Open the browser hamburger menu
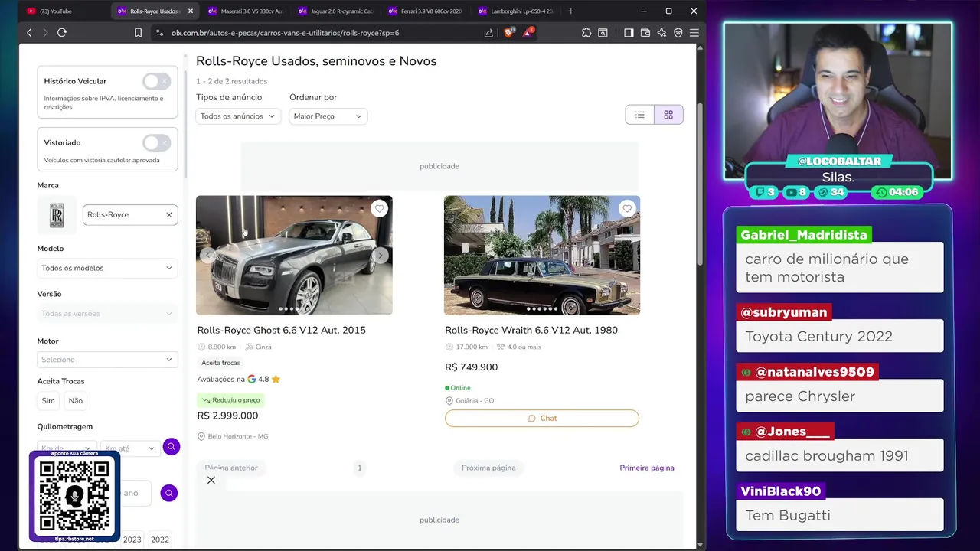This screenshot has height=551, width=980. 694,33
